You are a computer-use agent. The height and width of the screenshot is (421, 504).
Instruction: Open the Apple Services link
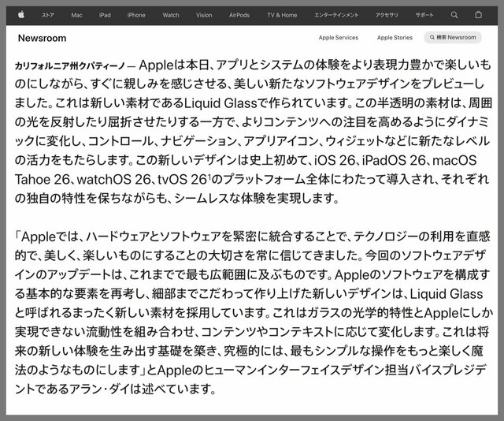click(339, 37)
